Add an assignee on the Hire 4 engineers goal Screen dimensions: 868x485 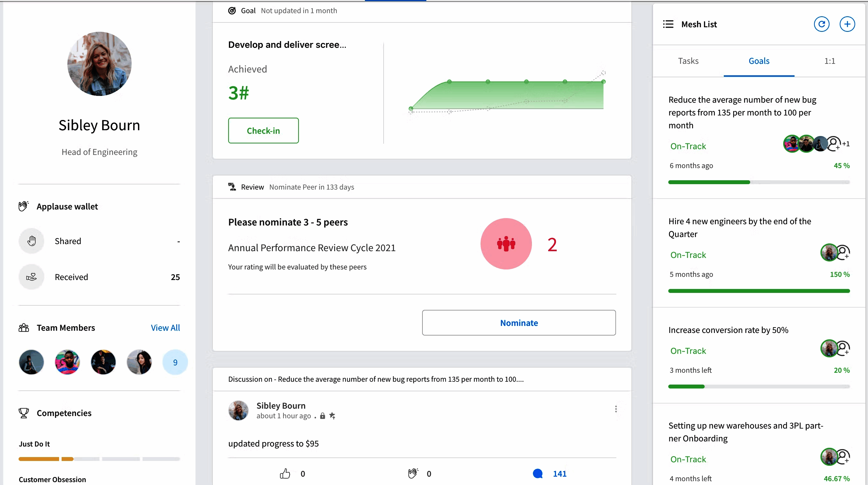843,252
